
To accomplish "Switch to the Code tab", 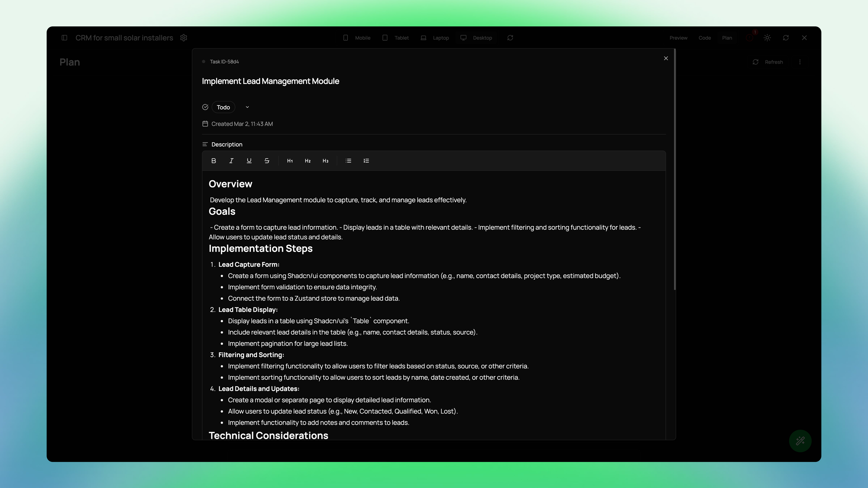I will pyautogui.click(x=705, y=38).
